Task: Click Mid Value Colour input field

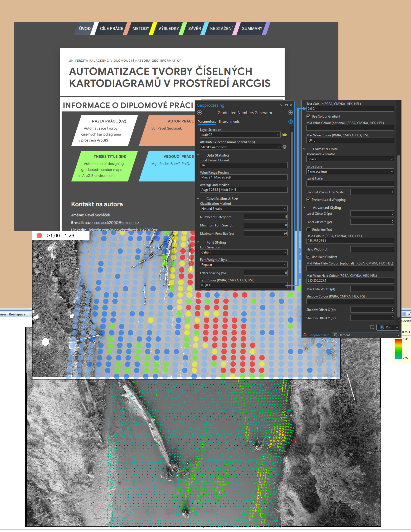Action: [x=350, y=128]
